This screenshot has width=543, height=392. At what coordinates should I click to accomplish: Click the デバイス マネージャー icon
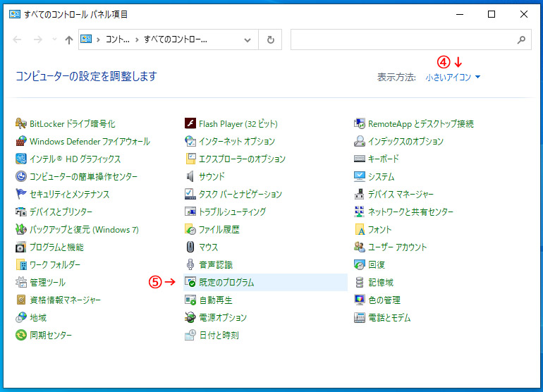[360, 194]
